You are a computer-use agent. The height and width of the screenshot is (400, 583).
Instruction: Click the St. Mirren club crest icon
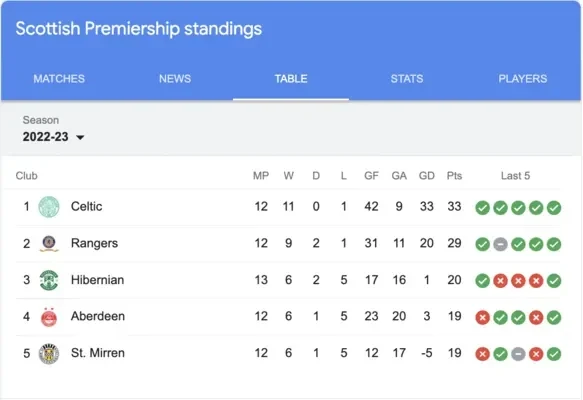click(49, 354)
